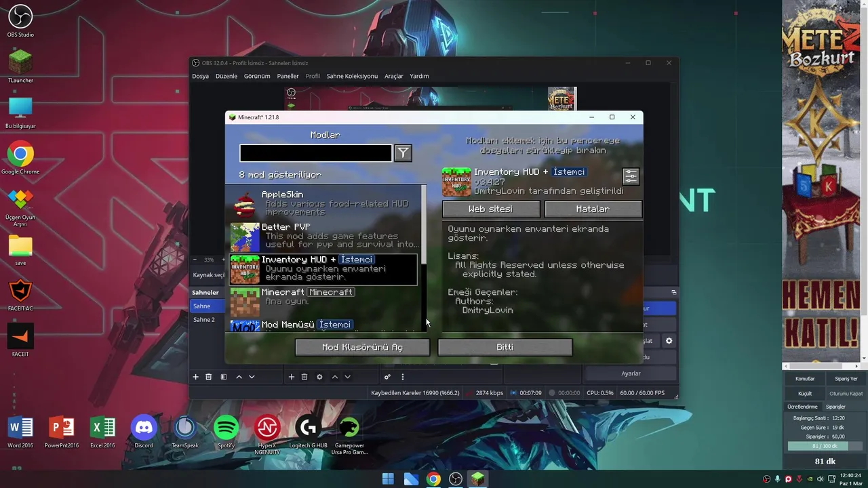Open recording settings gear in OBS controls

point(669,341)
